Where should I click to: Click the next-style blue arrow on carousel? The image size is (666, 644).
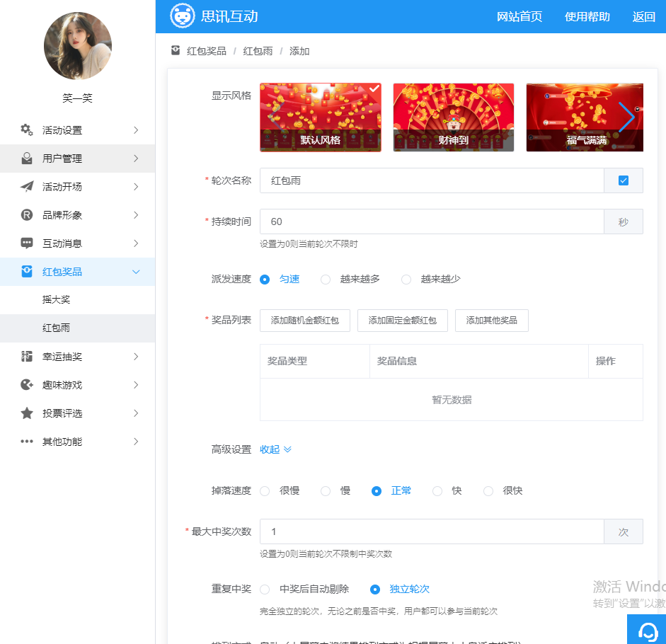coord(626,117)
